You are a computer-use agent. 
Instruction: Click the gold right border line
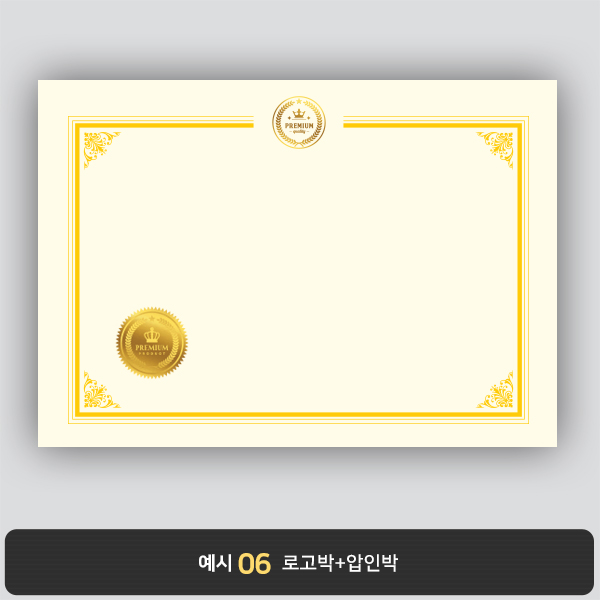pos(520,269)
